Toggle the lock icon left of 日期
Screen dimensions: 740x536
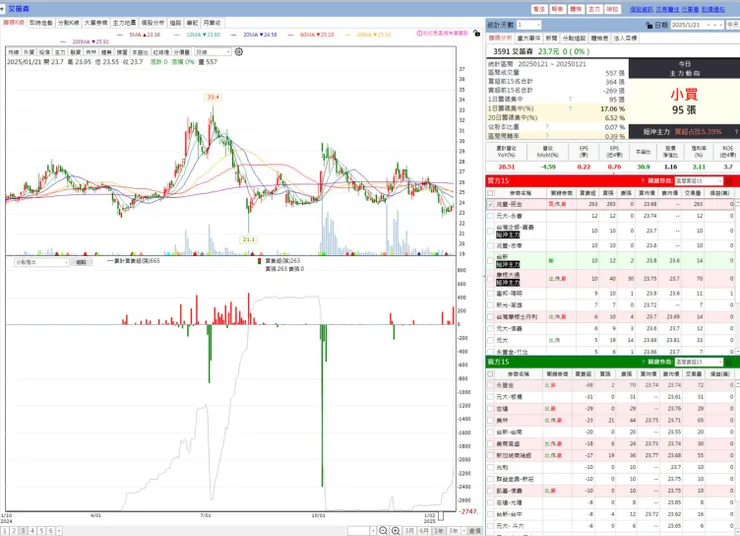(x=649, y=25)
